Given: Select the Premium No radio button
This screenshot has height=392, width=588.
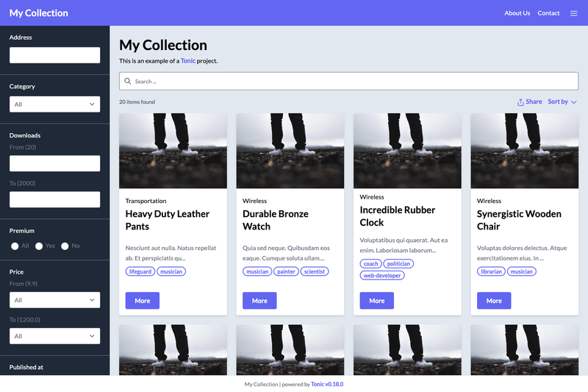Looking at the screenshot, I should pyautogui.click(x=65, y=246).
